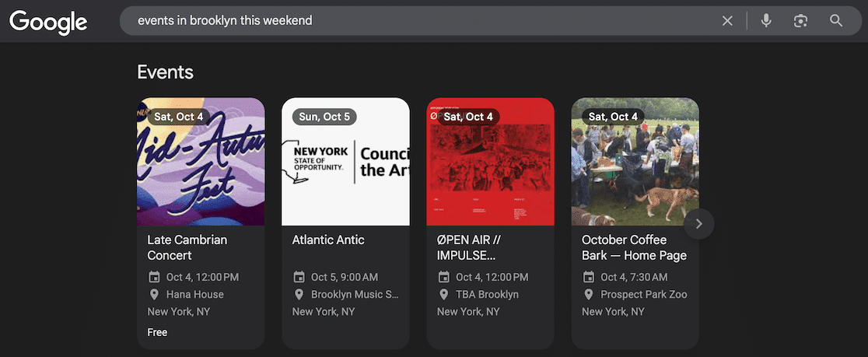
Task: Show next events with arrow button
Action: pyautogui.click(x=698, y=224)
